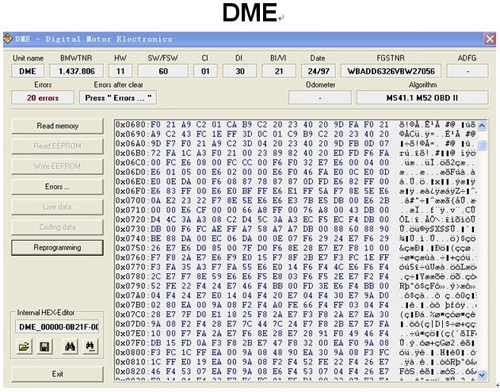Close the Digital Motor Electronics window

tap(490, 39)
